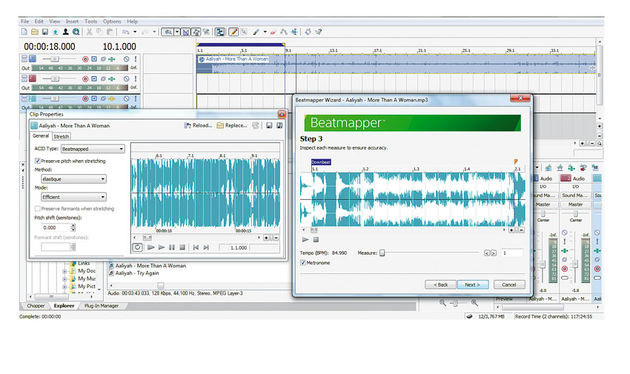Open the Insert menu

tap(72, 21)
